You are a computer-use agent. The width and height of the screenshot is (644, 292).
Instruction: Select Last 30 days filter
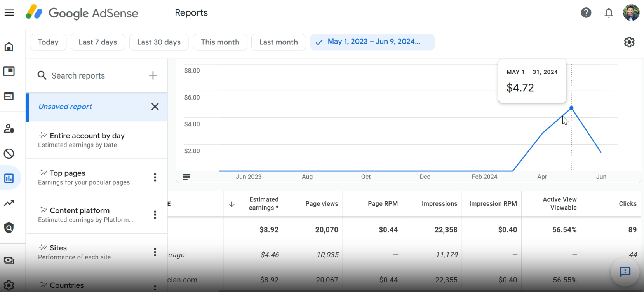159,42
